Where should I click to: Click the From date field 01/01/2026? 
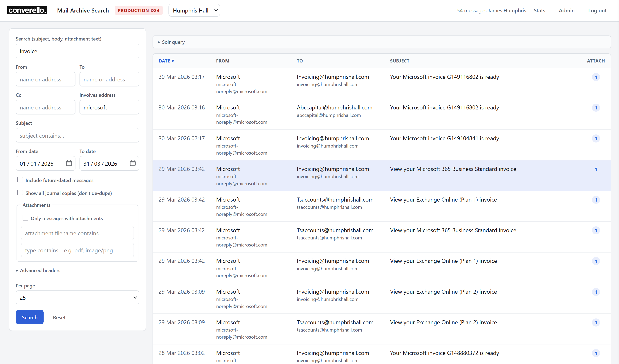pyautogui.click(x=45, y=163)
